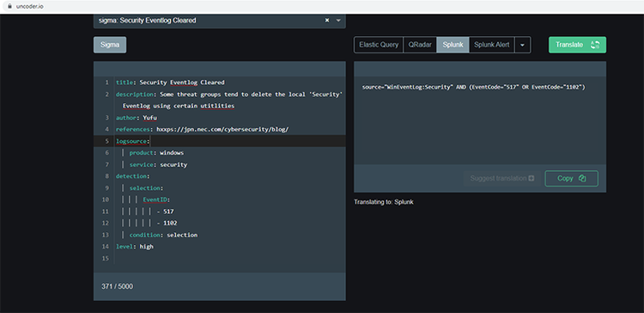644x313 pixels.
Task: Click the 1102 event ID value
Action: (170, 223)
